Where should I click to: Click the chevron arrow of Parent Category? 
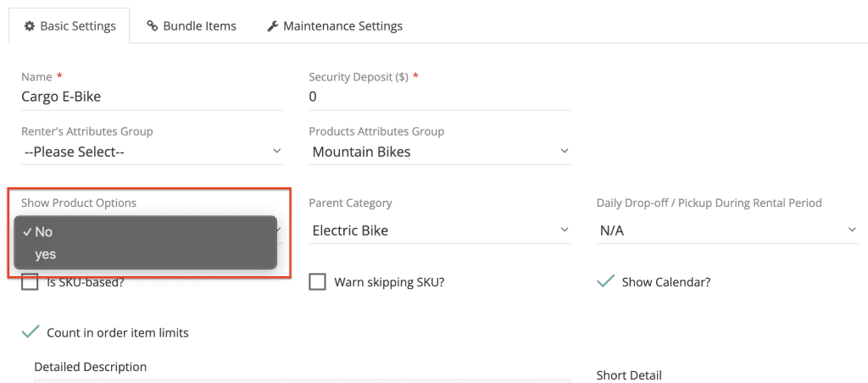pyautogui.click(x=564, y=230)
